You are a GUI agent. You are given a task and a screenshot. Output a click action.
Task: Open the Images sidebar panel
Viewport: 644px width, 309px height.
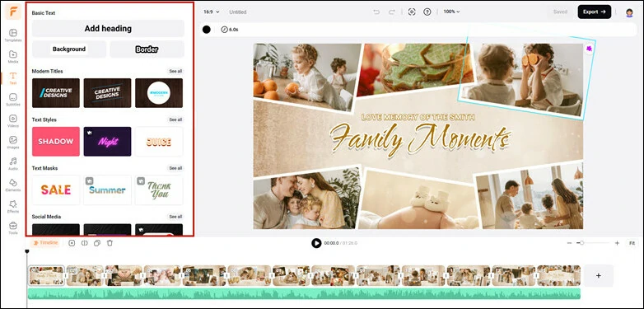click(13, 143)
